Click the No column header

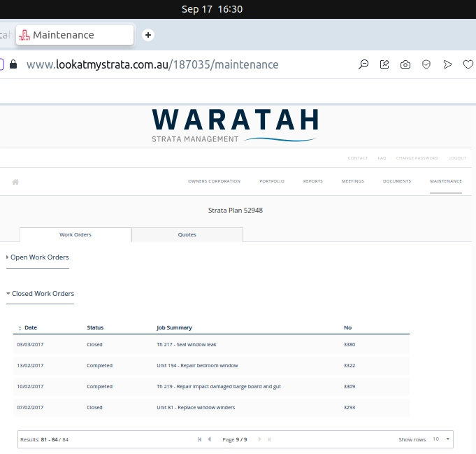coord(347,327)
